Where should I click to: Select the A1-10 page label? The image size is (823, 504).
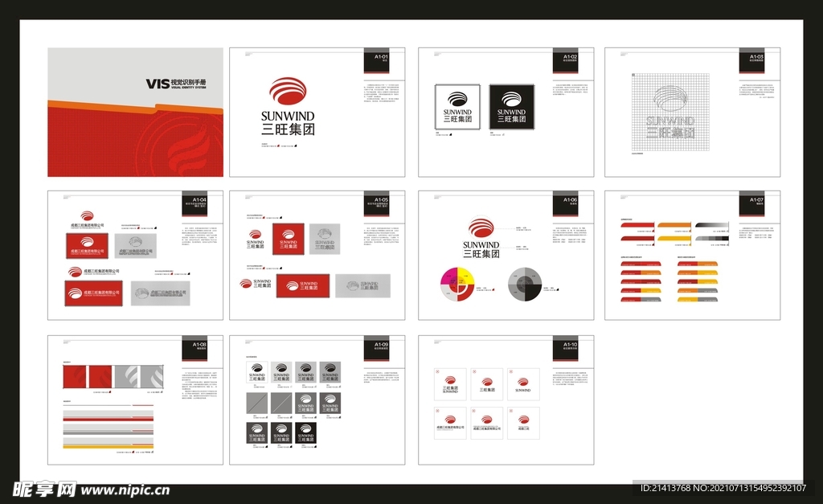point(570,345)
